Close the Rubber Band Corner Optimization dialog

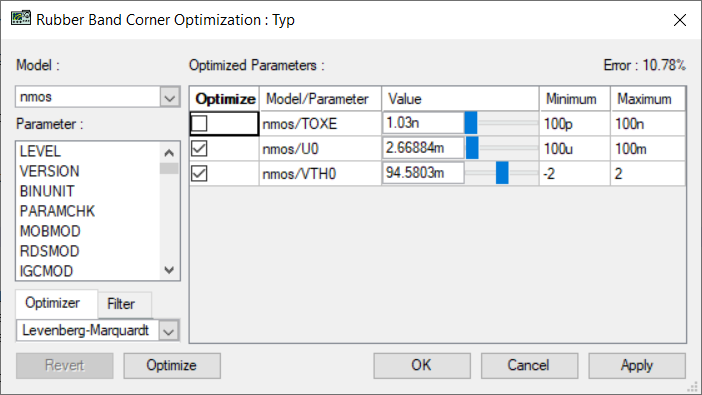pyautogui.click(x=680, y=20)
